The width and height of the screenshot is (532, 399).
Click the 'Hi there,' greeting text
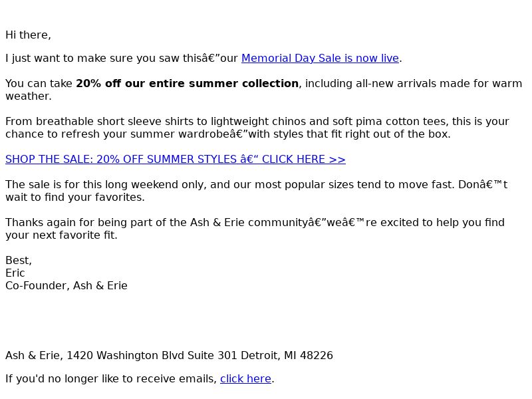(x=28, y=35)
